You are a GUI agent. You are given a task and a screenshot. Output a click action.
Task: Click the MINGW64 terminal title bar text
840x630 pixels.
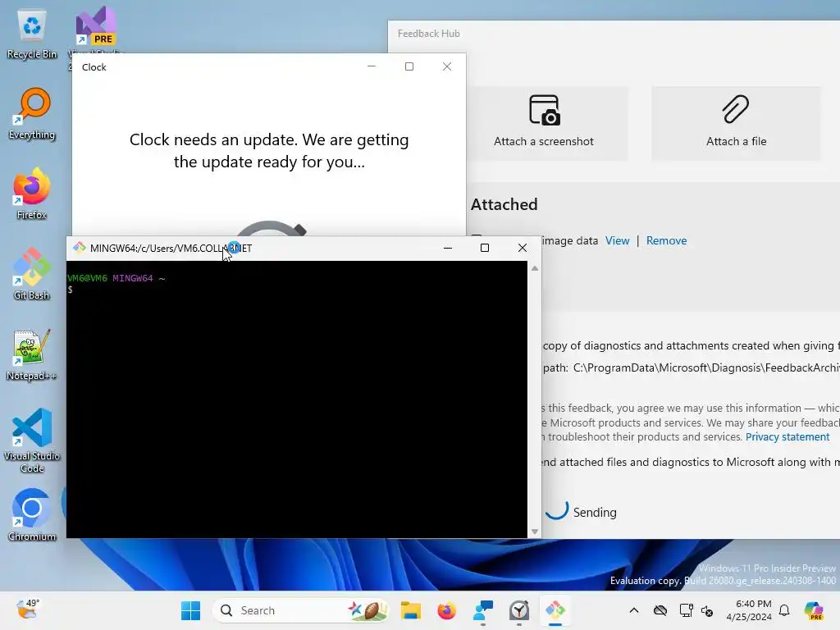tap(171, 248)
